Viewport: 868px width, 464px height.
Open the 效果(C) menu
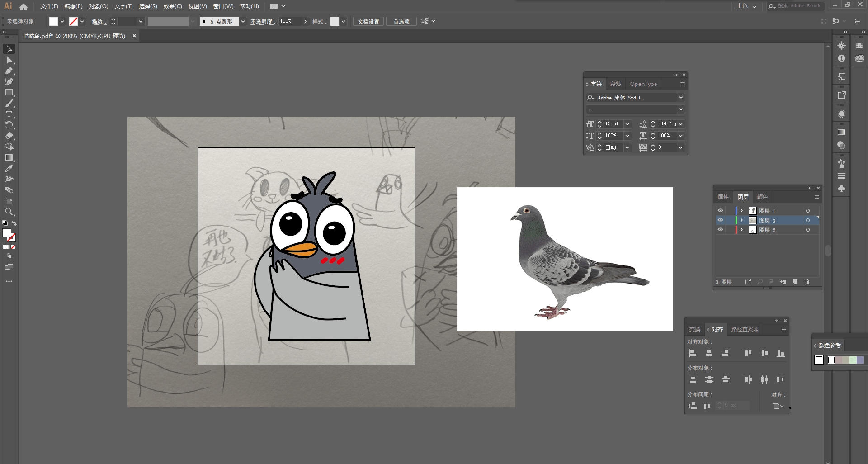coord(173,6)
